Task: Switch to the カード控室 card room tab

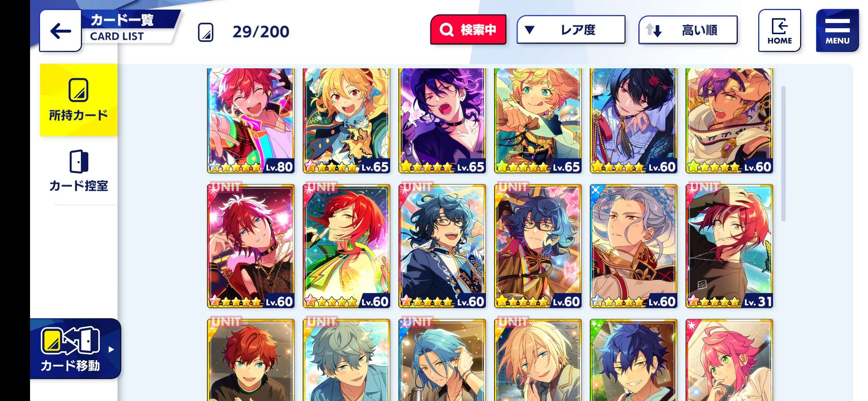Action: pos(79,171)
